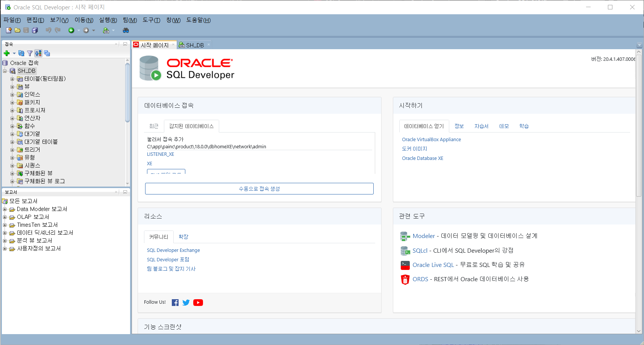Open dropdown next to Forward navigation arrow

[94, 30]
